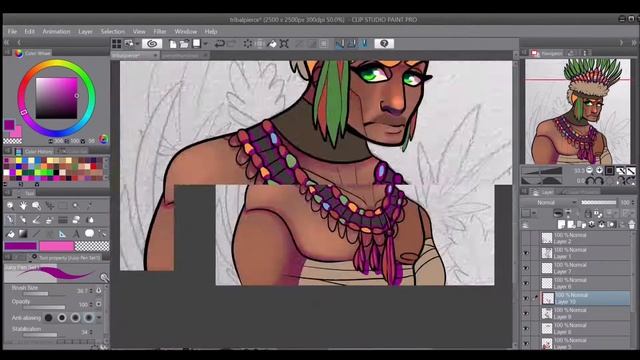The image size is (640, 360).
Task: Pick the transparent checkered color swatch
Action: point(92,246)
